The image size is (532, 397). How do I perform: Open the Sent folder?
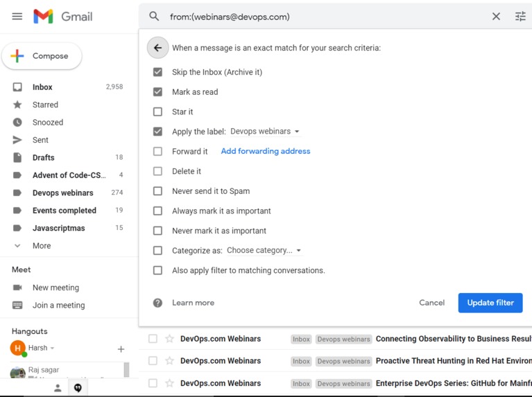tap(68, 140)
